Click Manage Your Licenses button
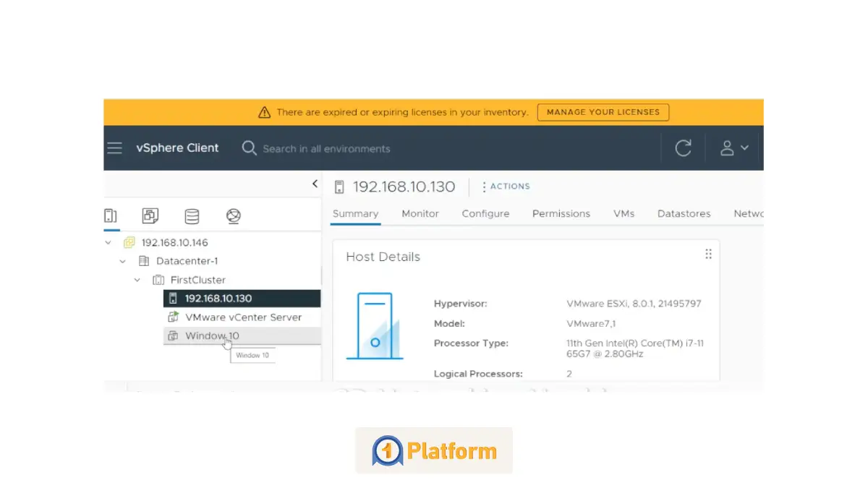The height and width of the screenshot is (488, 868). pyautogui.click(x=603, y=113)
